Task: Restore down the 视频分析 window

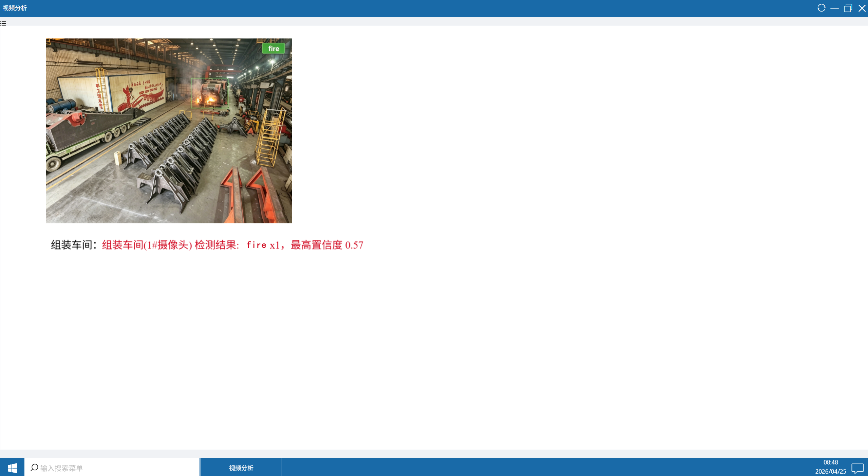Action: 848,8
